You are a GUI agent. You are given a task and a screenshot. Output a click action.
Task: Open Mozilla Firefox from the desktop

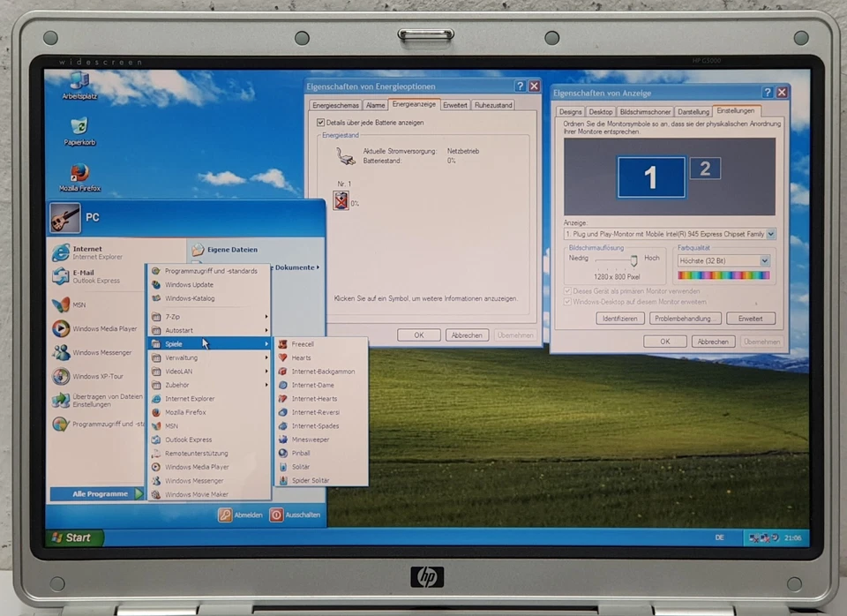point(79,174)
